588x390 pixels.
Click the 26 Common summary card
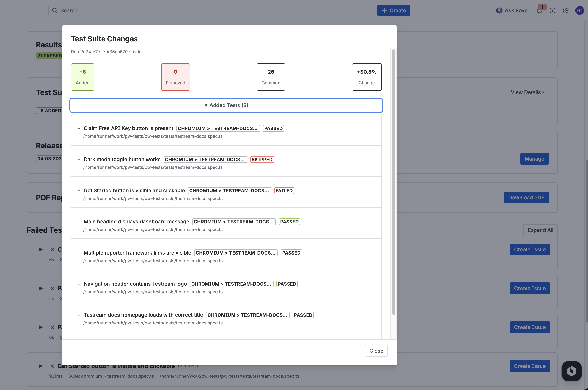pyautogui.click(x=271, y=77)
